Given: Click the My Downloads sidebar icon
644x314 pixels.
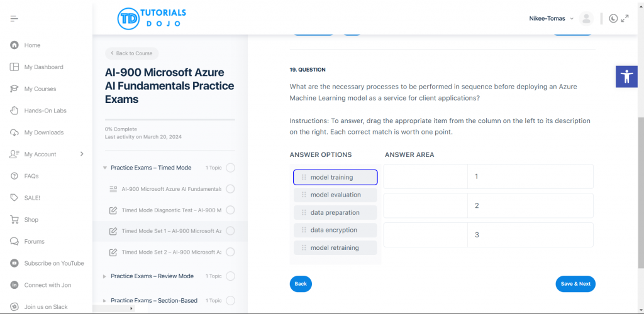Looking at the screenshot, I should coord(14,133).
